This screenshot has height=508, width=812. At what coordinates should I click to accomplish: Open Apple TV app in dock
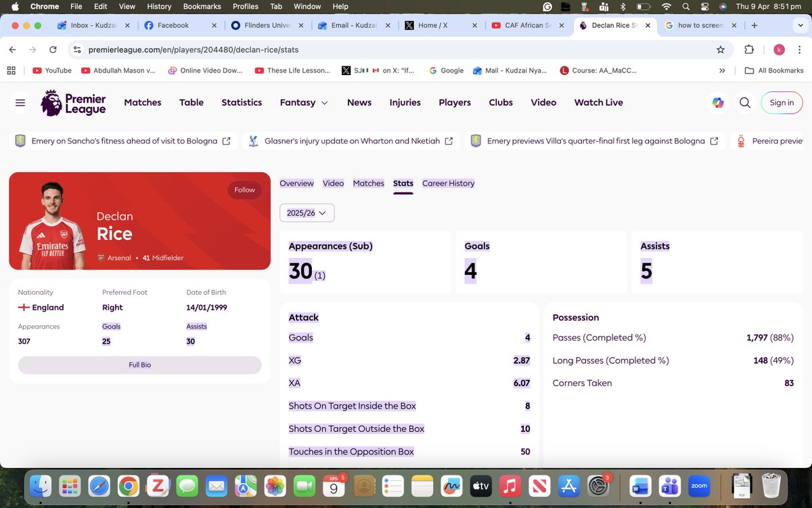[x=480, y=486]
